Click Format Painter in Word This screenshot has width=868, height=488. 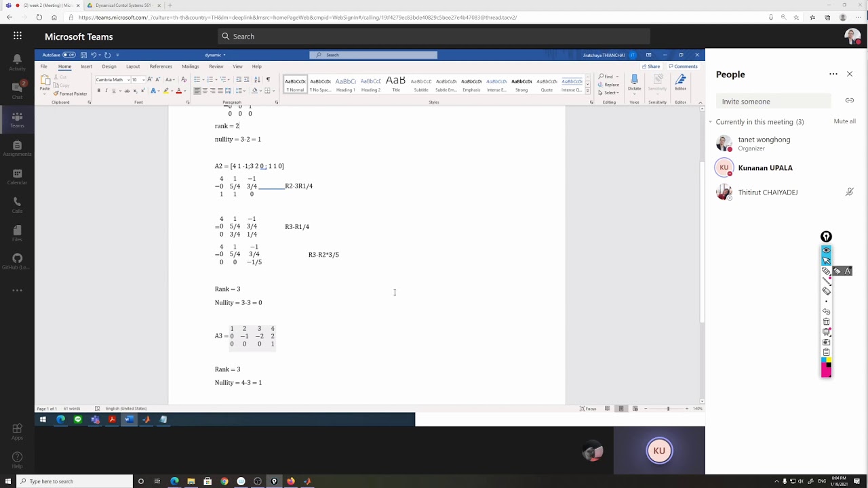[x=71, y=94]
